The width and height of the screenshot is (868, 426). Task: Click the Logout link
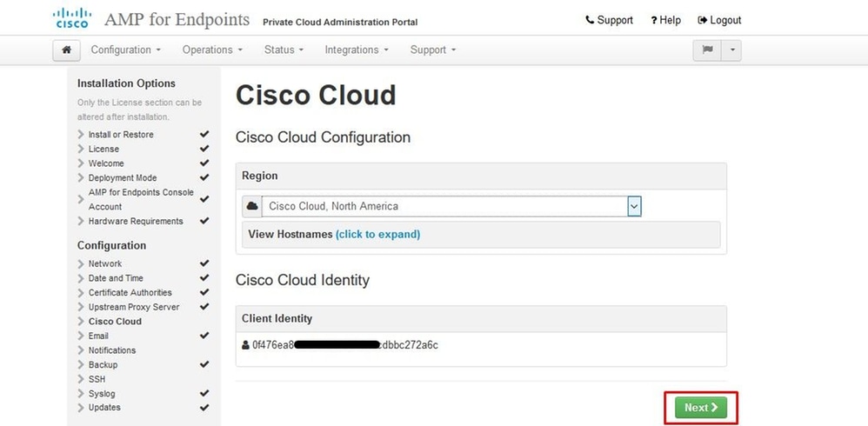coord(719,20)
